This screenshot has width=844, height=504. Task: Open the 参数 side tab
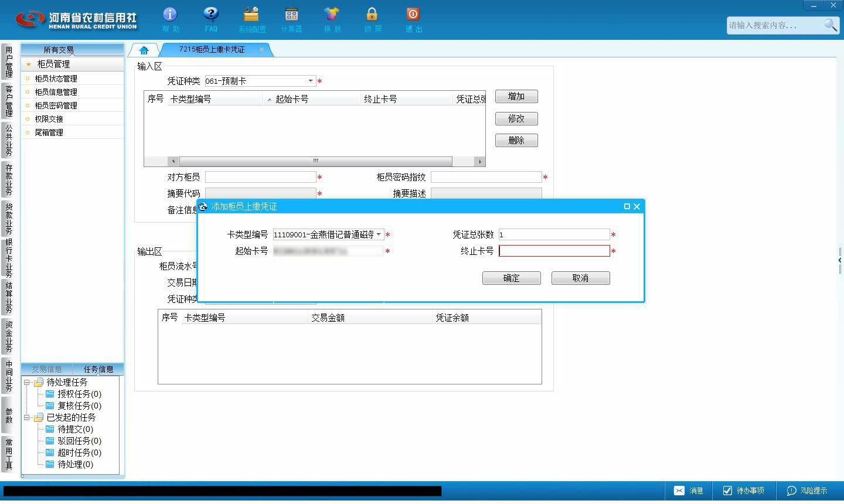tap(9, 415)
